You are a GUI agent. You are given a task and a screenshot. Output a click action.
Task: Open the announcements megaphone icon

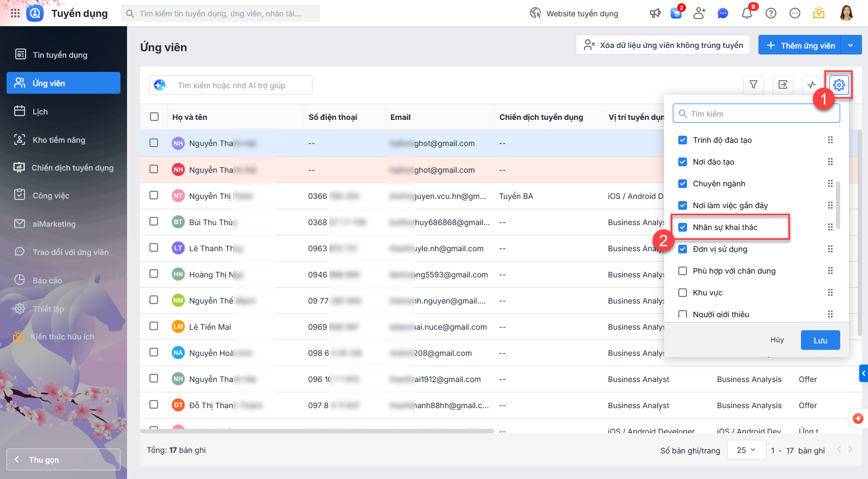[x=655, y=13]
